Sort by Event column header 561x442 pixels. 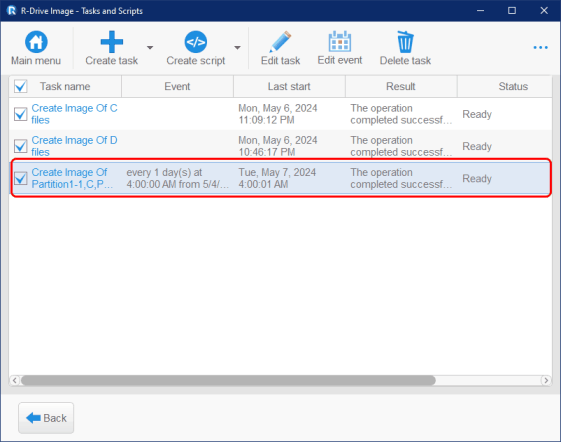tap(177, 86)
